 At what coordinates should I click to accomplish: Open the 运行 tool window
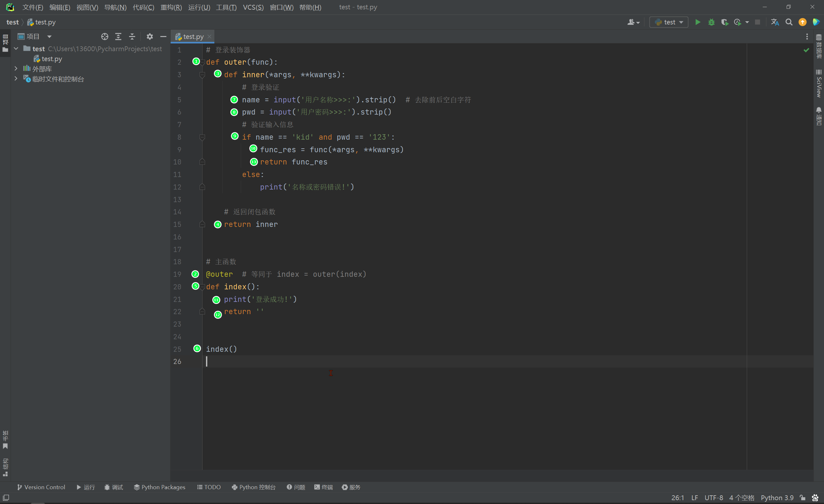tap(86, 487)
